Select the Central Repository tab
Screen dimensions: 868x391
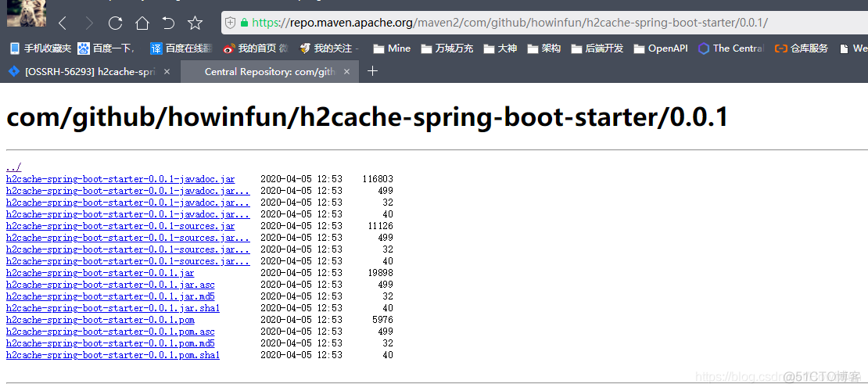pyautogui.click(x=270, y=72)
